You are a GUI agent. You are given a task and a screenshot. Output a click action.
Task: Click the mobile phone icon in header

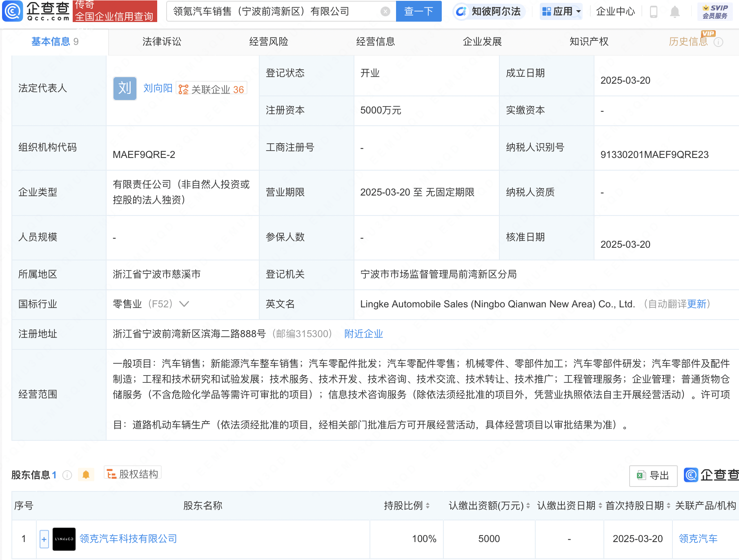[x=653, y=12]
